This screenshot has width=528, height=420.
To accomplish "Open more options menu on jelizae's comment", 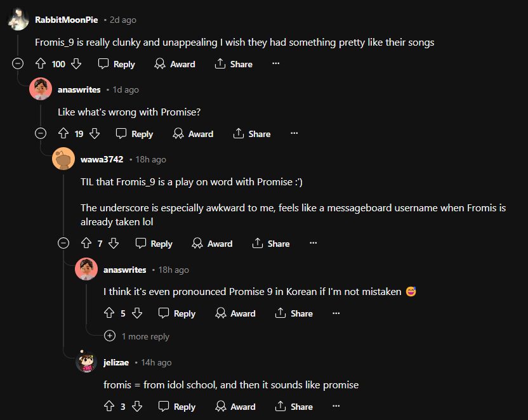I will (x=336, y=407).
